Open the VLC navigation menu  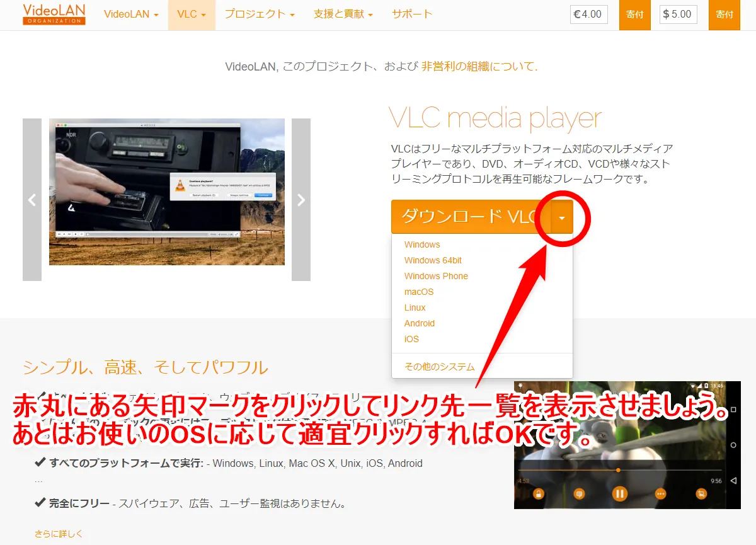point(192,14)
